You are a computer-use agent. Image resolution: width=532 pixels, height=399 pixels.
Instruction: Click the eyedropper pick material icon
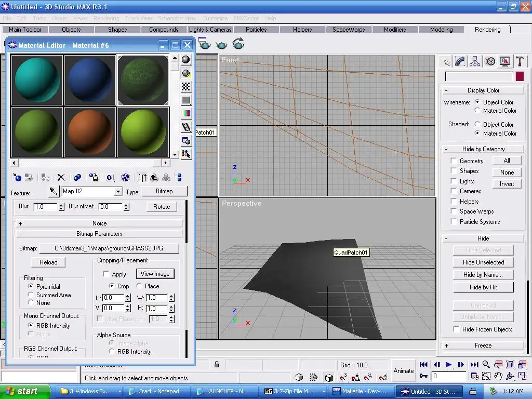click(54, 191)
